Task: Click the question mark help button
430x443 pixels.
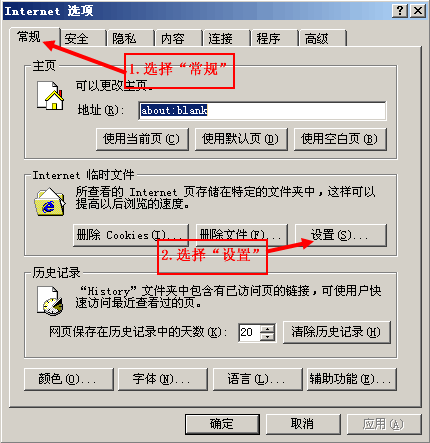Action: 400,11
